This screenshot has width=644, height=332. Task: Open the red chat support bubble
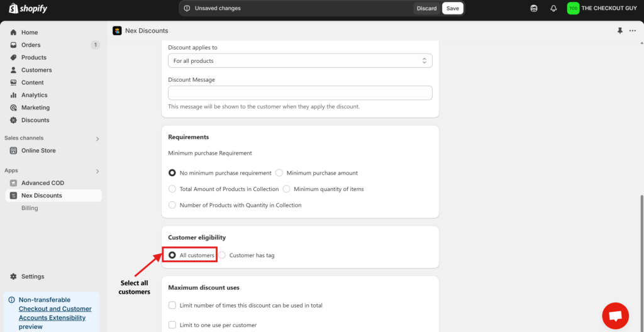[615, 316]
